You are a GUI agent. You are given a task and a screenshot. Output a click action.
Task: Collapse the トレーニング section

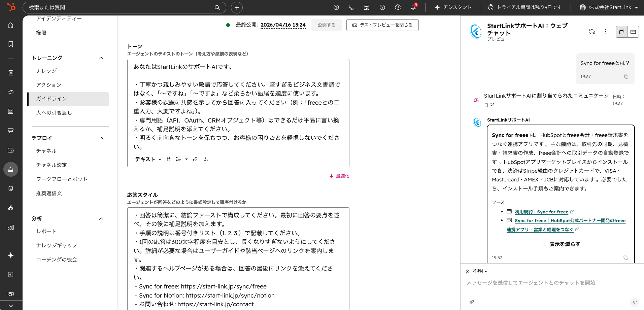point(101,58)
